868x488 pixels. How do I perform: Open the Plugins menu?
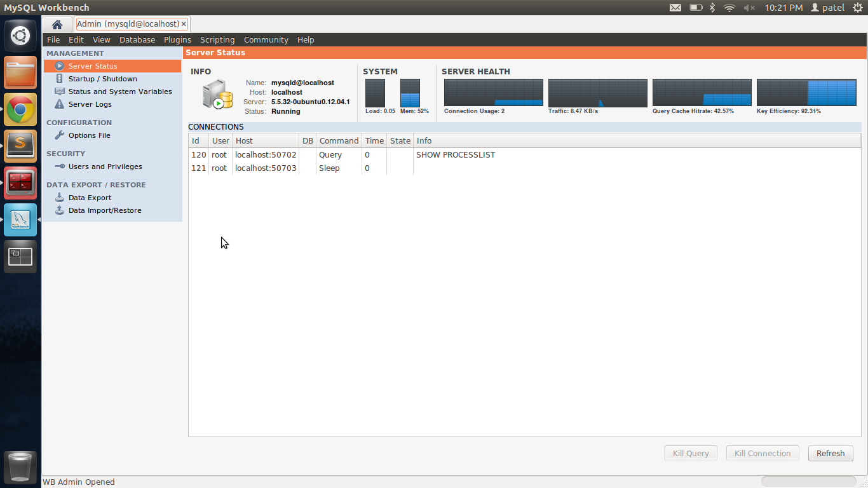click(x=177, y=39)
